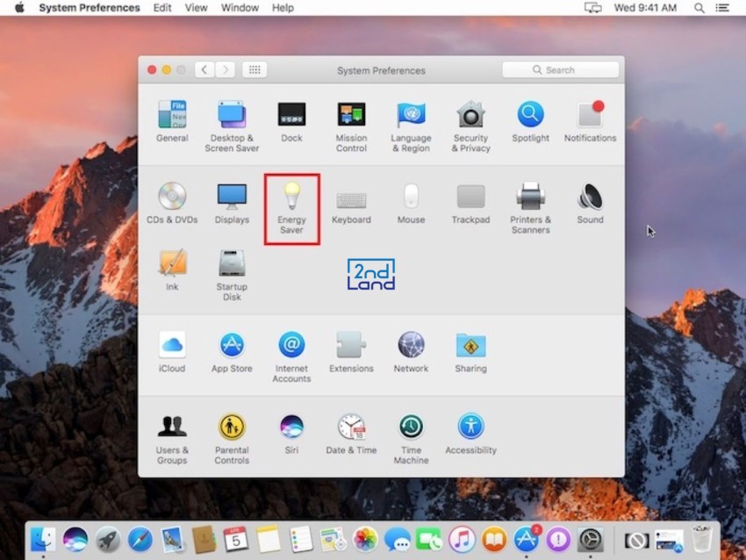Open iCloud preferences
The height and width of the screenshot is (560, 746).
172,352
